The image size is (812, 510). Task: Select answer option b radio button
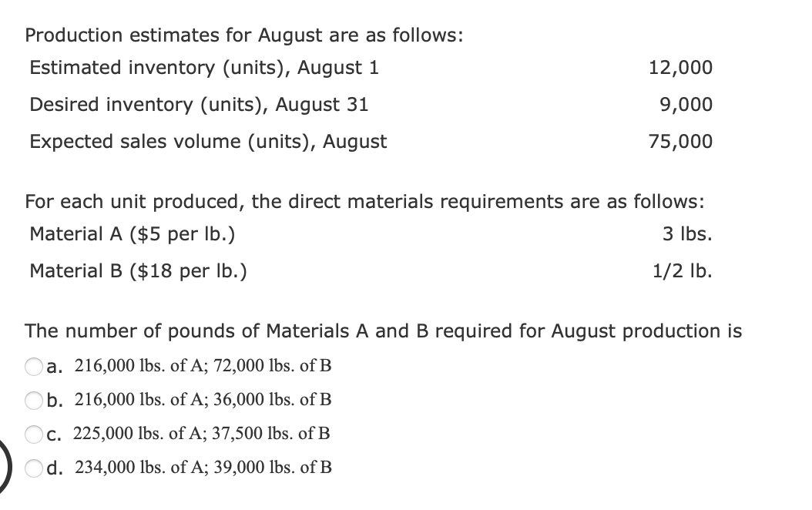pos(32,401)
